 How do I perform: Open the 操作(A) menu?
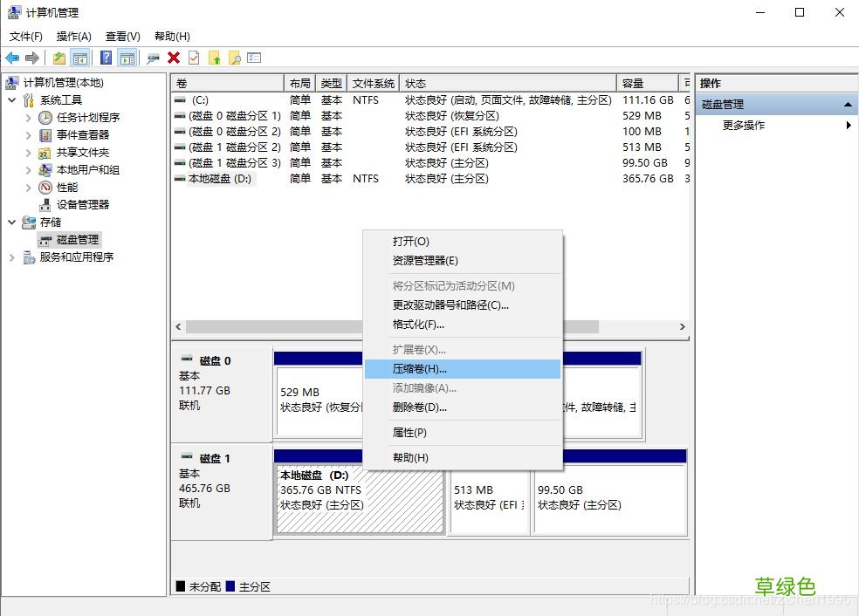pyautogui.click(x=74, y=37)
